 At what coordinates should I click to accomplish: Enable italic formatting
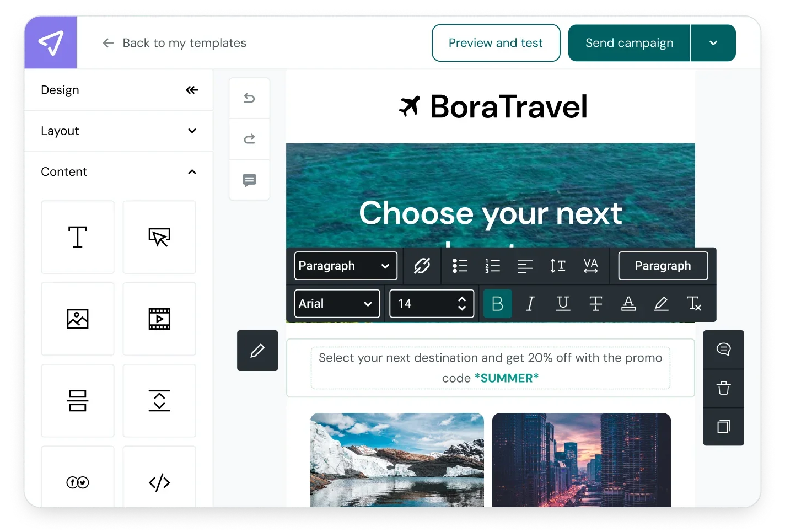tap(530, 303)
